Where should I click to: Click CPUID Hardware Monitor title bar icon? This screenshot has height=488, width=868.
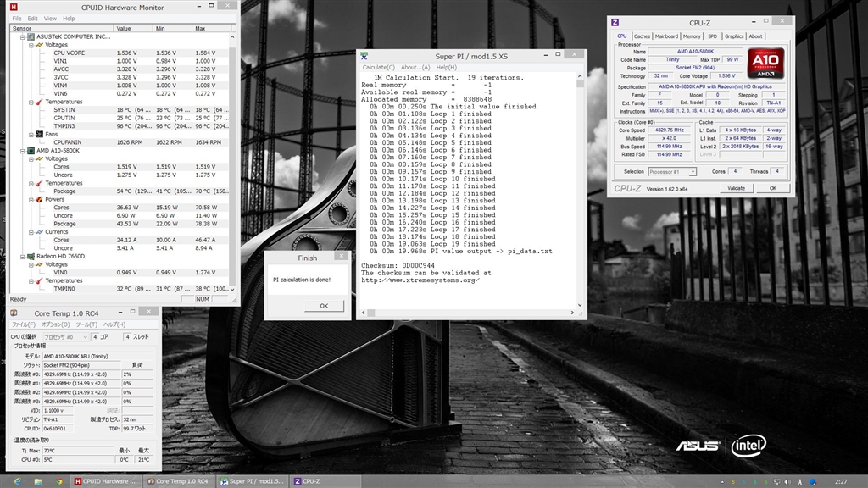pos(14,7)
